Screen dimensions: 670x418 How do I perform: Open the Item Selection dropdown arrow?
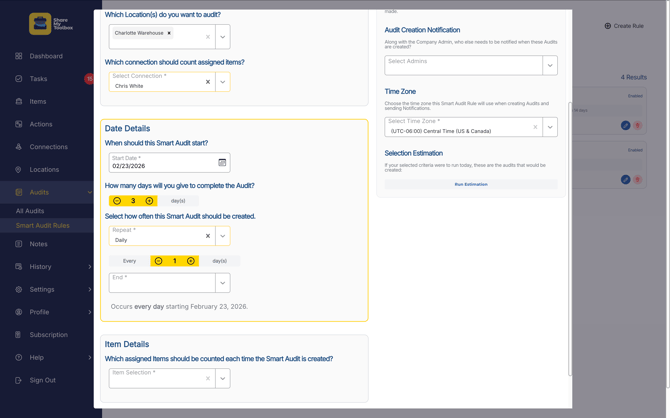click(223, 378)
